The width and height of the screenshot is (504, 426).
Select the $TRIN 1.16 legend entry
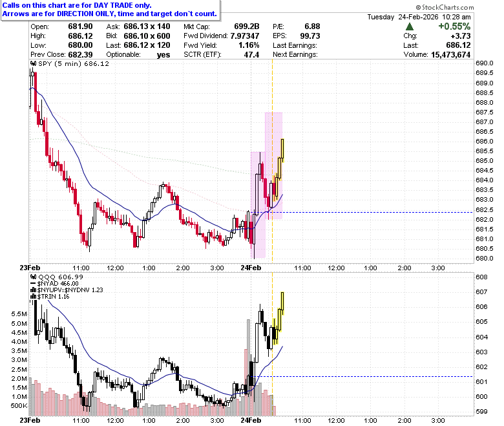click(54, 297)
